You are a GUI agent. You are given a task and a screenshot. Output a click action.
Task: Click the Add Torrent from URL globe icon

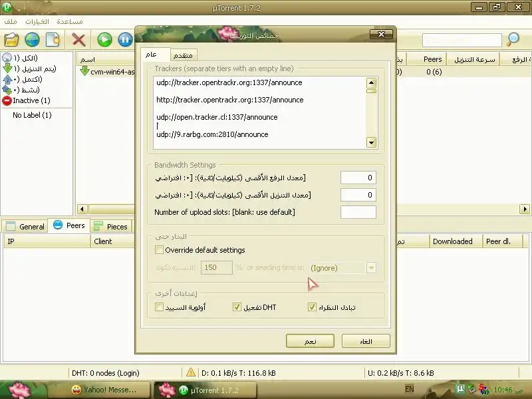pos(32,40)
